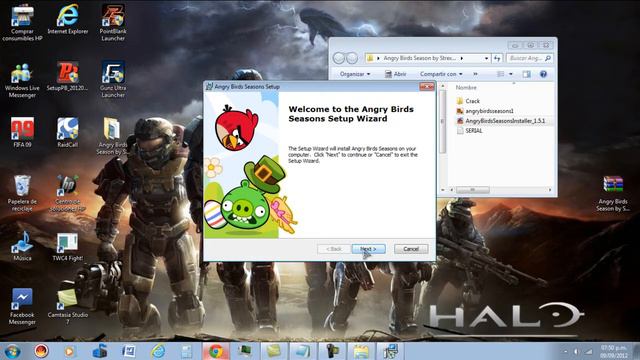The image size is (640, 360).
Task: Close the Angry Birds Seasons Setup window
Action: point(427,86)
